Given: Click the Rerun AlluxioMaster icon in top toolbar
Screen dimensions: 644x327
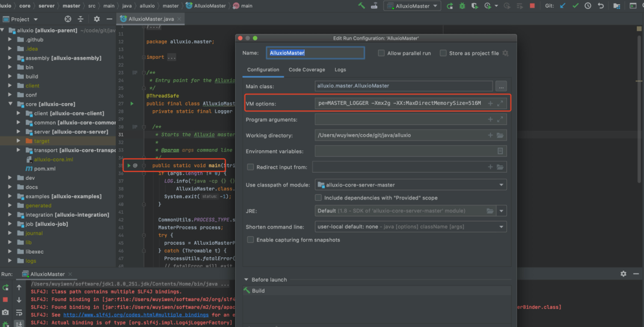Looking at the screenshot, I should click(450, 6).
